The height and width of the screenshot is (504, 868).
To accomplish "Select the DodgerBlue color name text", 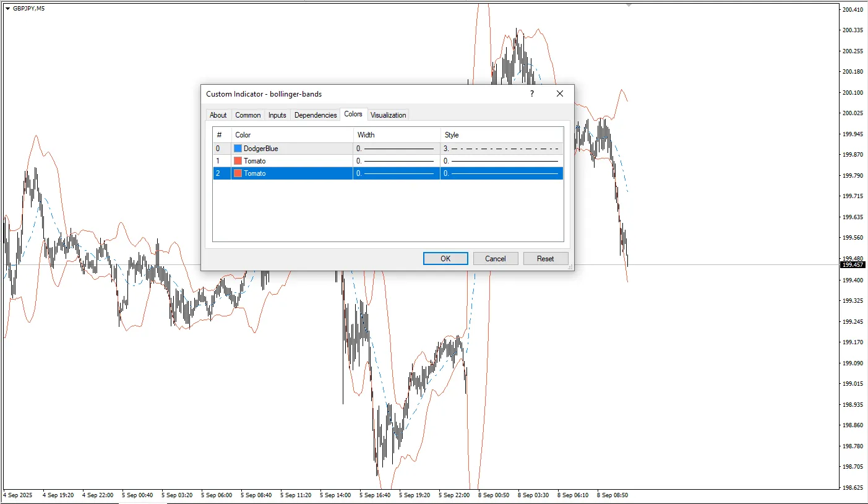I will pyautogui.click(x=261, y=149).
